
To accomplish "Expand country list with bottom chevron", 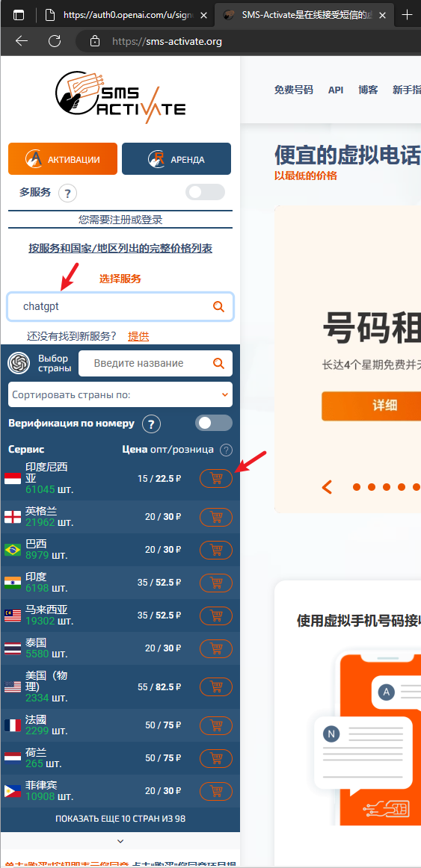I will coord(120,841).
